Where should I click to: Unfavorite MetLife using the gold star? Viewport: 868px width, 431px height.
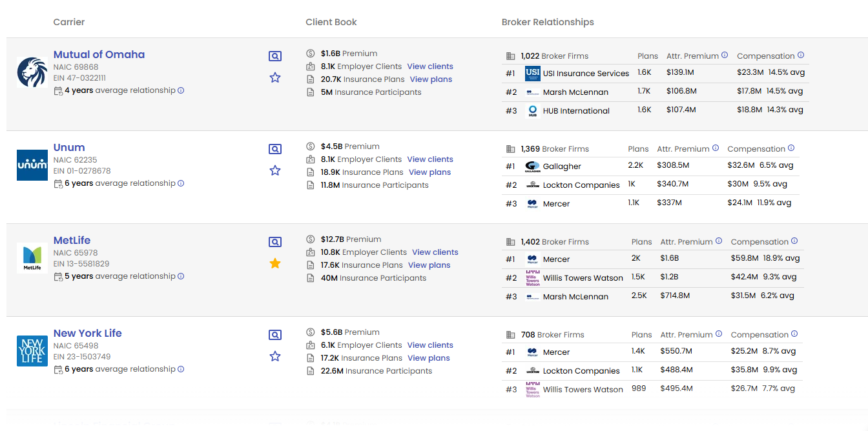[275, 263]
